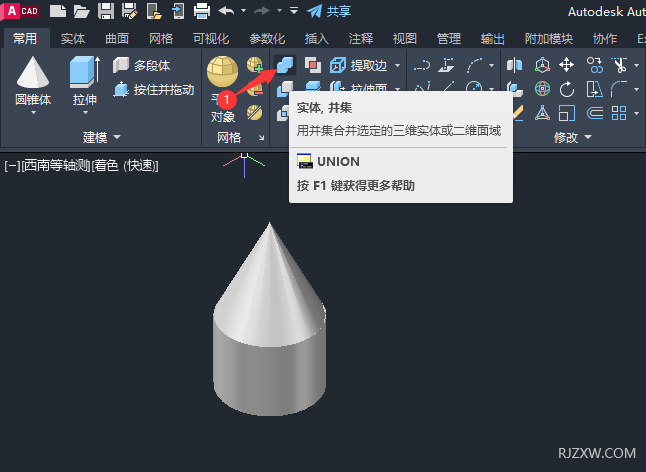Select the Fillet corner tool

(619, 89)
